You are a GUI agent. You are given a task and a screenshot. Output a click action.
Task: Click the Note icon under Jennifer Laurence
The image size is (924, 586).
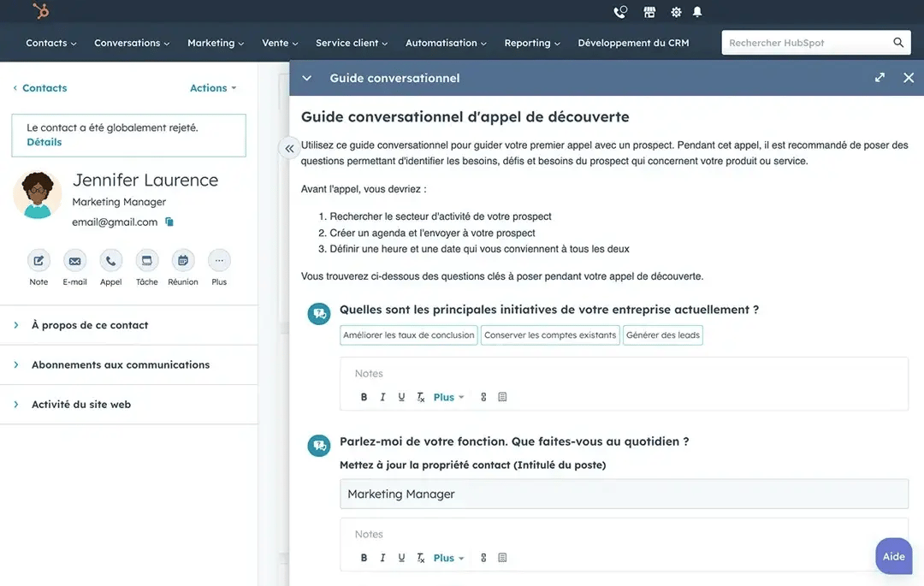click(x=38, y=261)
